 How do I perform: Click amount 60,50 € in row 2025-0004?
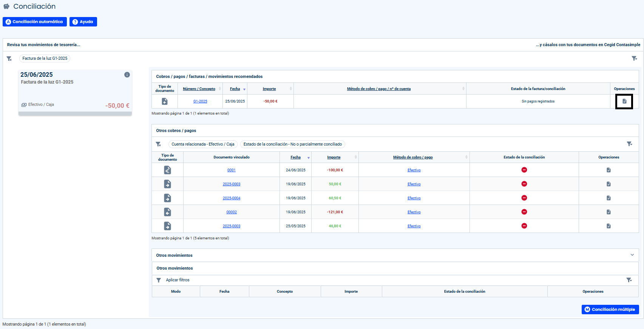(x=335, y=198)
